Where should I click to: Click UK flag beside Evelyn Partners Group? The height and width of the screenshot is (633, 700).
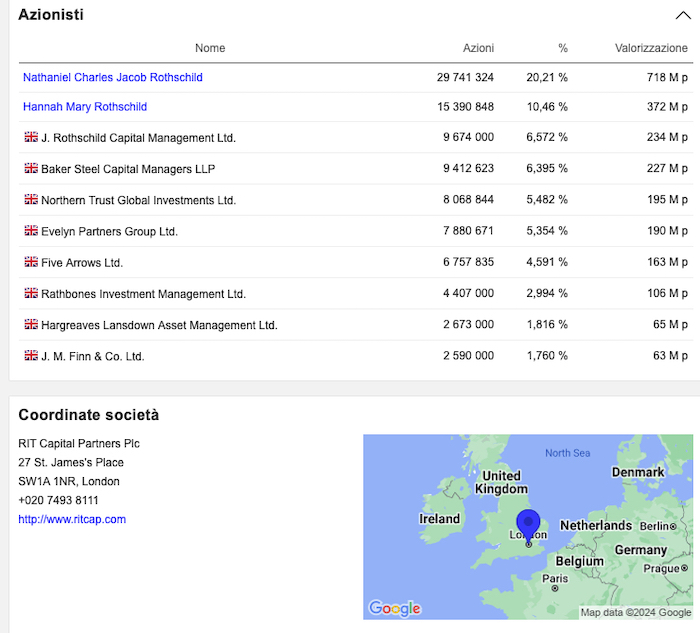pyautogui.click(x=31, y=231)
